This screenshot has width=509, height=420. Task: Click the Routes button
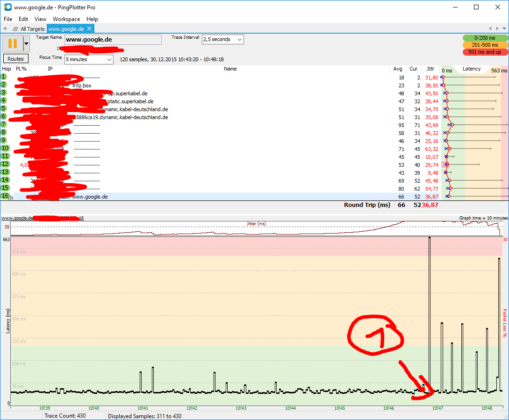(15, 59)
